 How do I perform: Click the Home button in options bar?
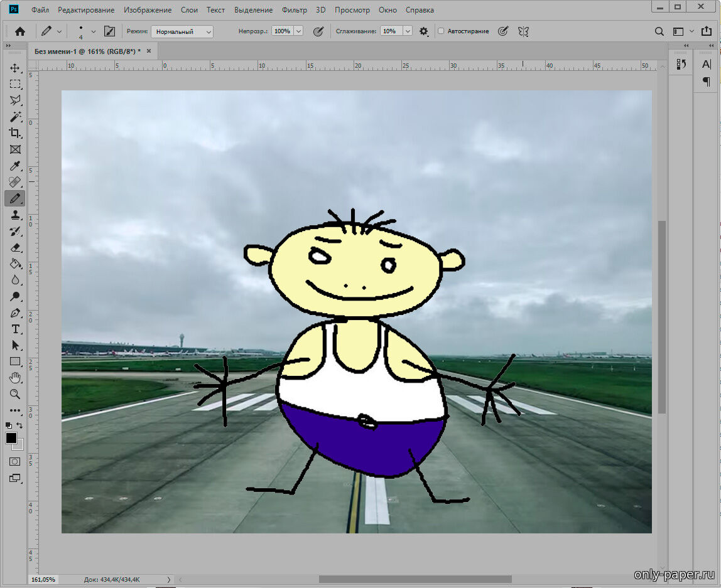click(20, 31)
